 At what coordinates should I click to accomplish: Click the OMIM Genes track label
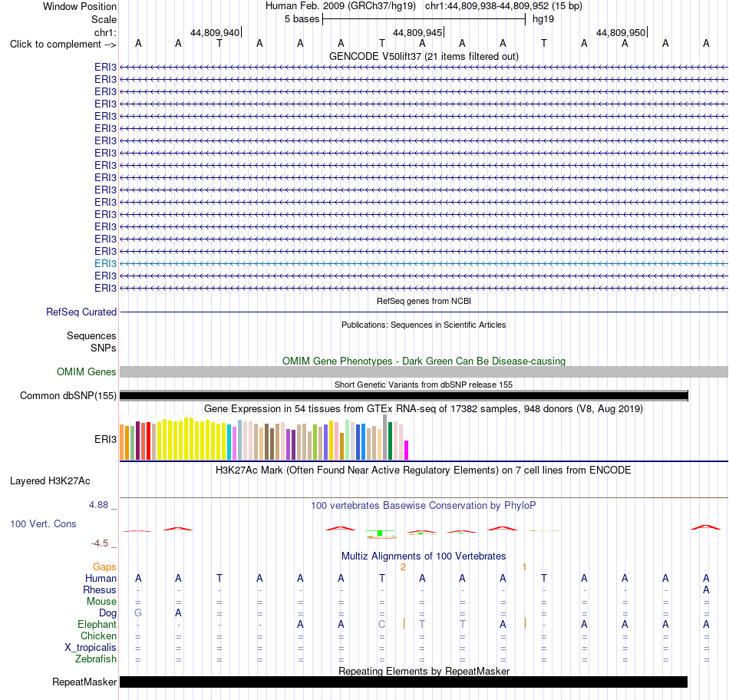click(86, 371)
